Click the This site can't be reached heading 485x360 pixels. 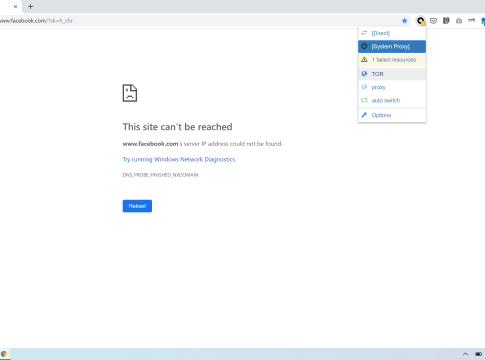(177, 127)
